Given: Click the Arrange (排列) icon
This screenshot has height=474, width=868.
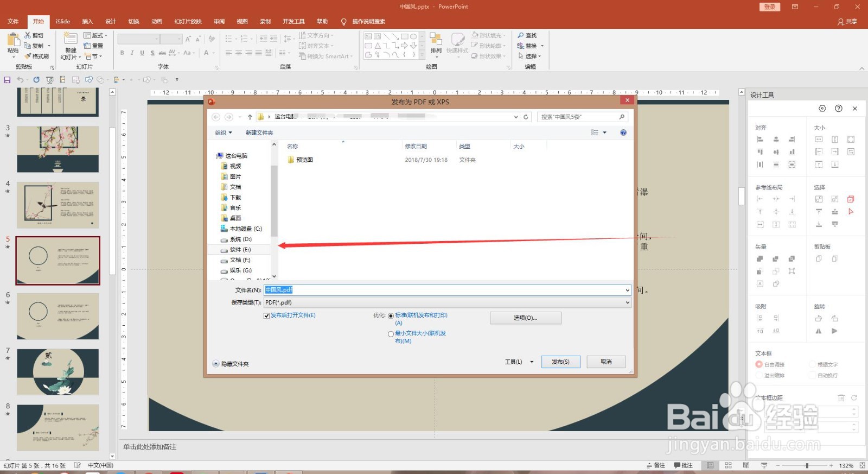Looking at the screenshot, I should [x=436, y=39].
